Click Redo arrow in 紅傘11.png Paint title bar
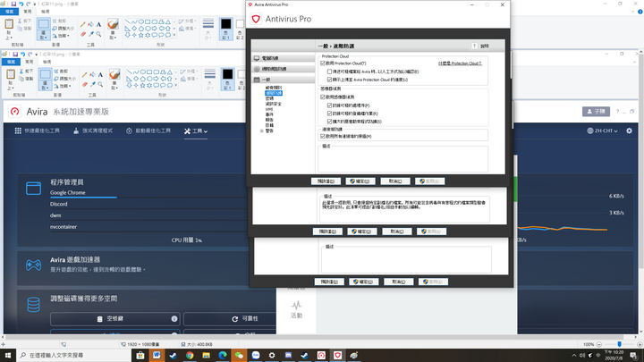The image size is (644, 362). [x=29, y=4]
